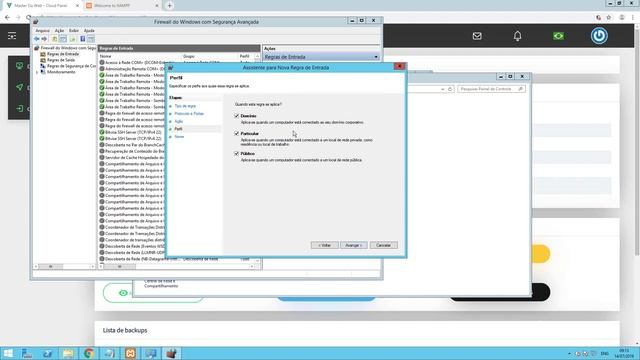The width and height of the screenshot is (640, 360).
Task: Go to the Ação wizard step
Action: coord(179,122)
